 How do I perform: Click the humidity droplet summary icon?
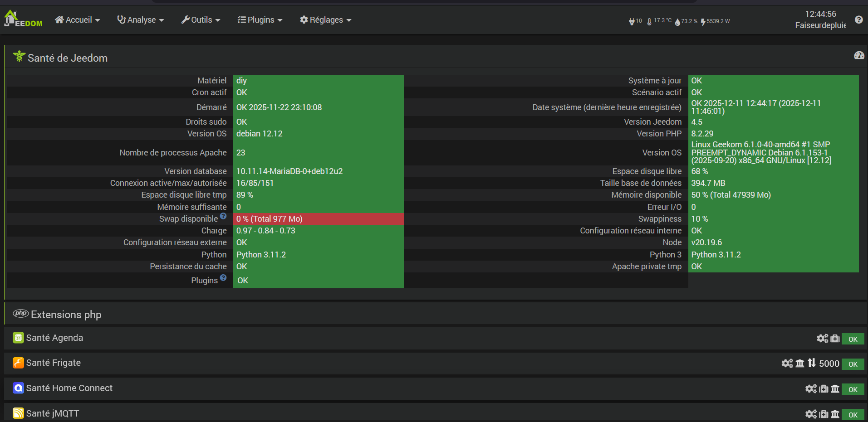click(677, 21)
